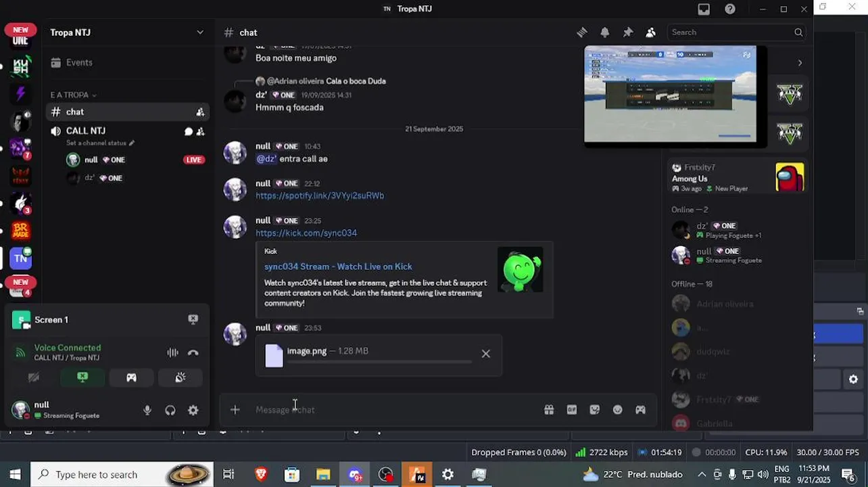Mute the microphone in user panel

(147, 410)
